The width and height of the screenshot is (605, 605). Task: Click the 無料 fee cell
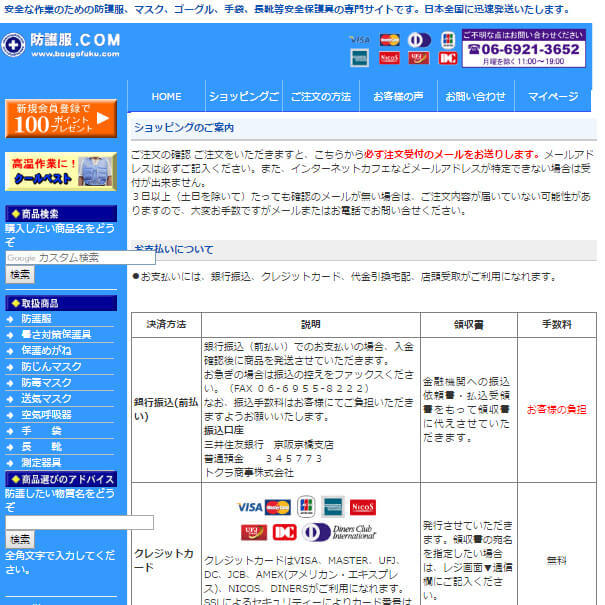557,560
